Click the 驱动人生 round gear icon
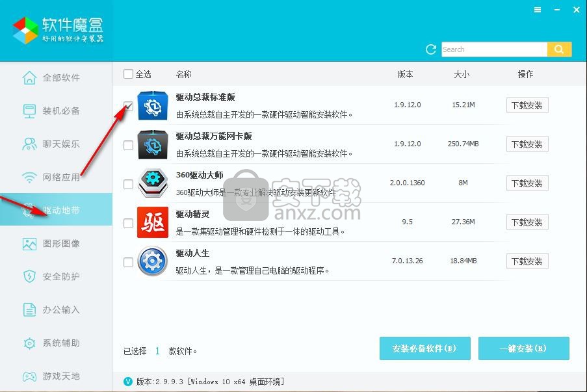This screenshot has height=392, width=587. [152, 261]
